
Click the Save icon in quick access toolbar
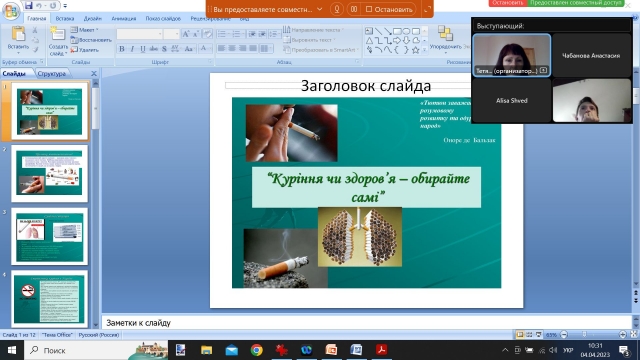(28, 5)
